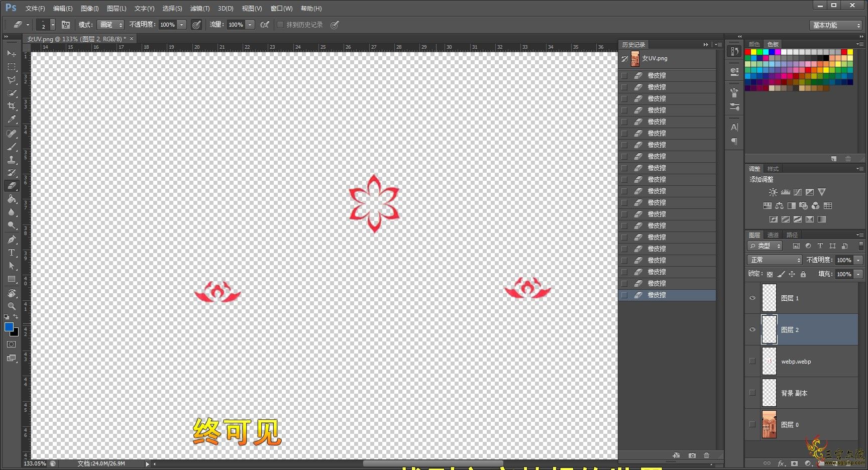Viewport: 868px width, 470px height.
Task: Open the eraser 模式 dropdown
Action: click(110, 25)
